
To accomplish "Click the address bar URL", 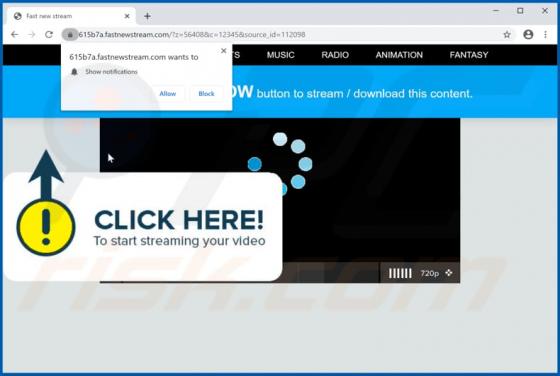I will click(x=192, y=35).
